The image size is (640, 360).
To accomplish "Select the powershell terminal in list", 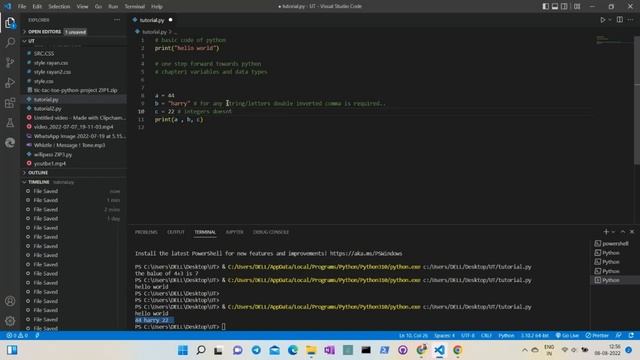I will [615, 244].
